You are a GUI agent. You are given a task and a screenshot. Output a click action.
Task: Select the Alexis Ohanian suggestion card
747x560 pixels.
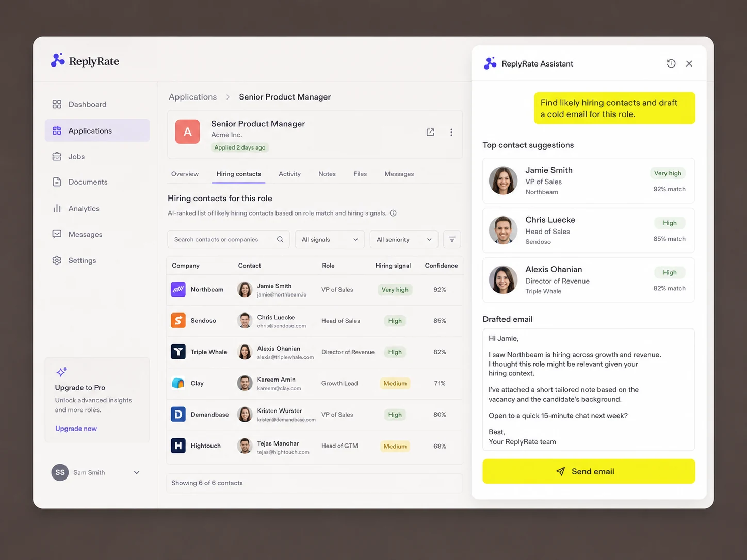coord(589,280)
